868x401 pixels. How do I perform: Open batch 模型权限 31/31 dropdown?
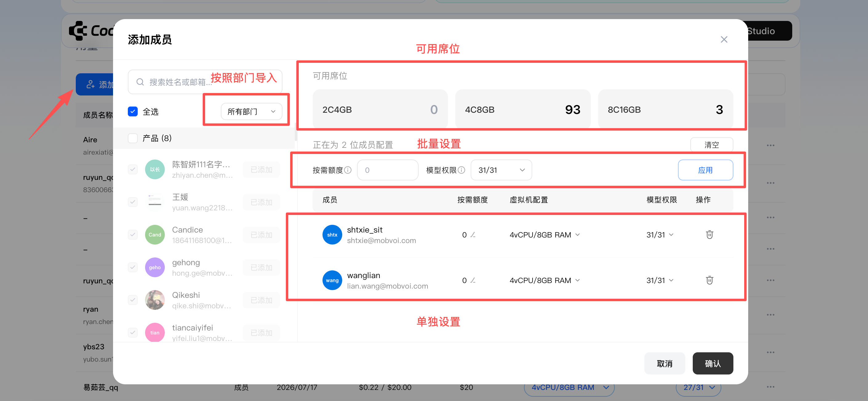pos(501,170)
